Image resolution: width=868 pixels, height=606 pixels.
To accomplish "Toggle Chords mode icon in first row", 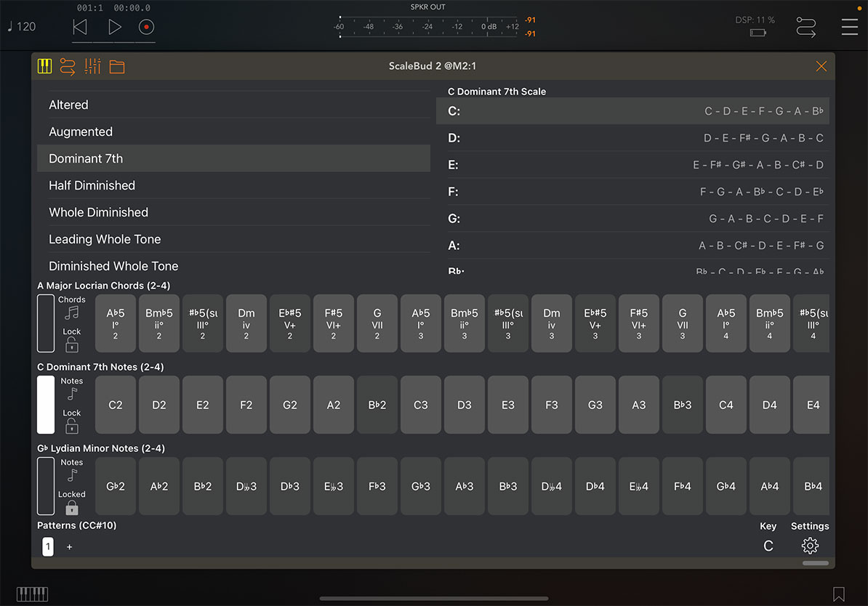I will (x=72, y=312).
